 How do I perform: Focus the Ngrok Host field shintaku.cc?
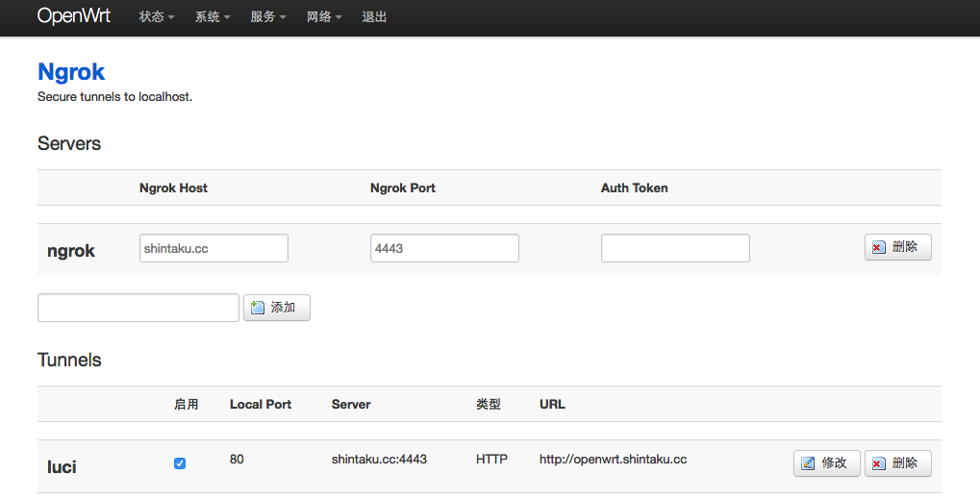pyautogui.click(x=214, y=248)
